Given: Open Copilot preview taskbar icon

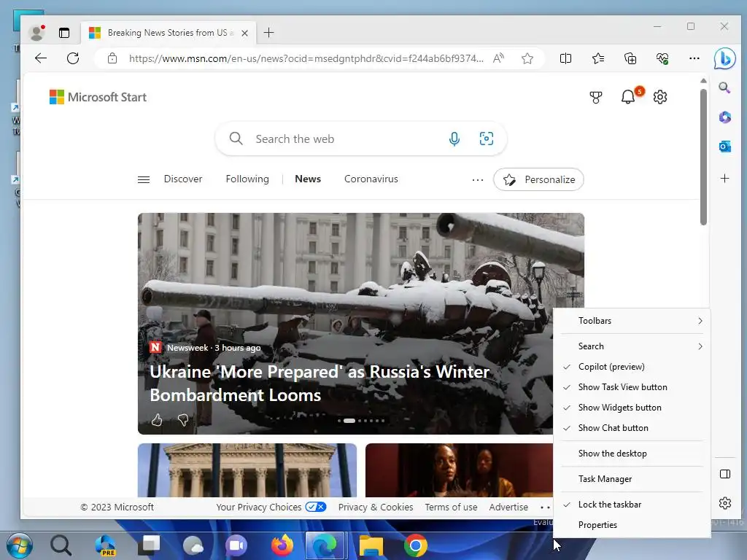Looking at the screenshot, I should click(105, 545).
